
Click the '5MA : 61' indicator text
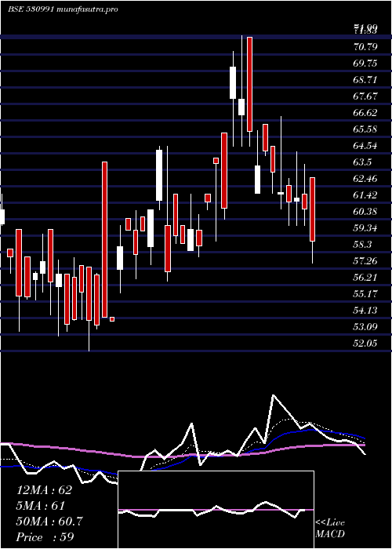coord(41,506)
